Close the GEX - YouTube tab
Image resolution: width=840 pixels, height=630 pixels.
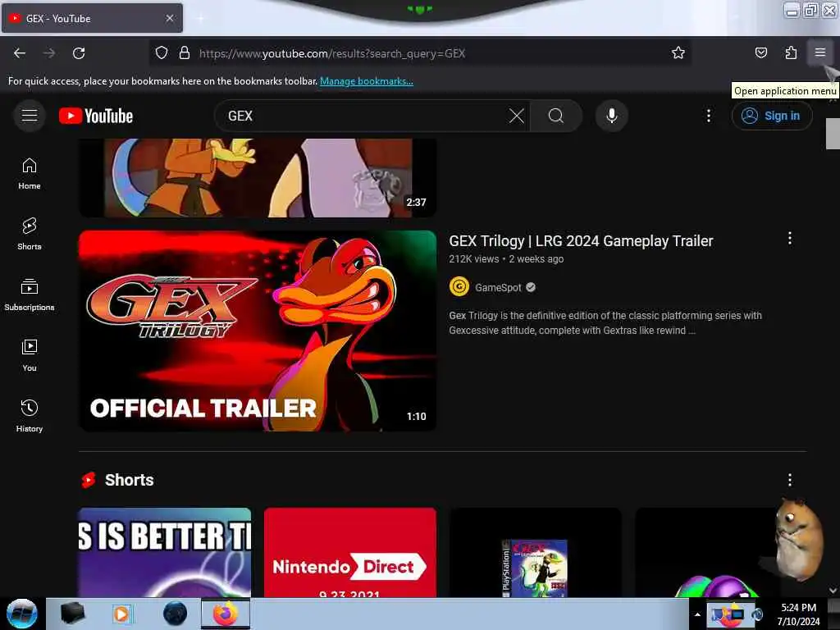(x=170, y=18)
